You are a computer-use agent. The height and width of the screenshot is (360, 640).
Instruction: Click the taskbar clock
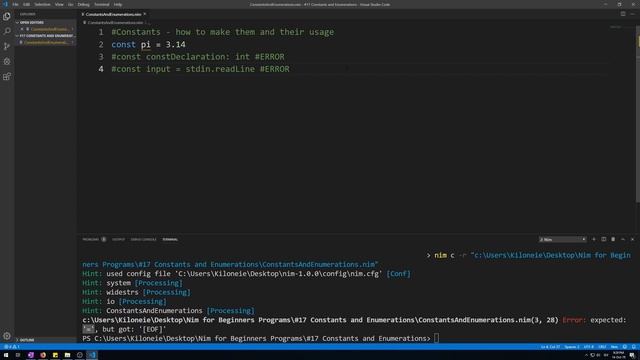click(618, 355)
